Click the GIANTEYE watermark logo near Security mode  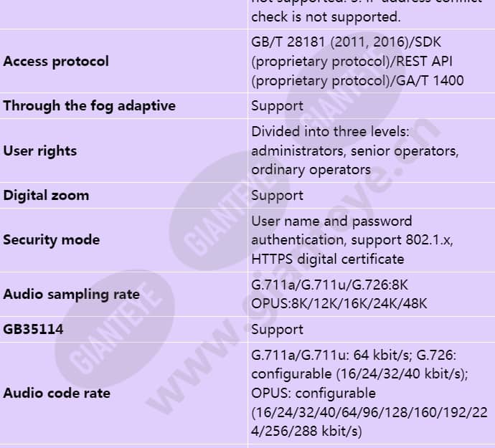230,211
